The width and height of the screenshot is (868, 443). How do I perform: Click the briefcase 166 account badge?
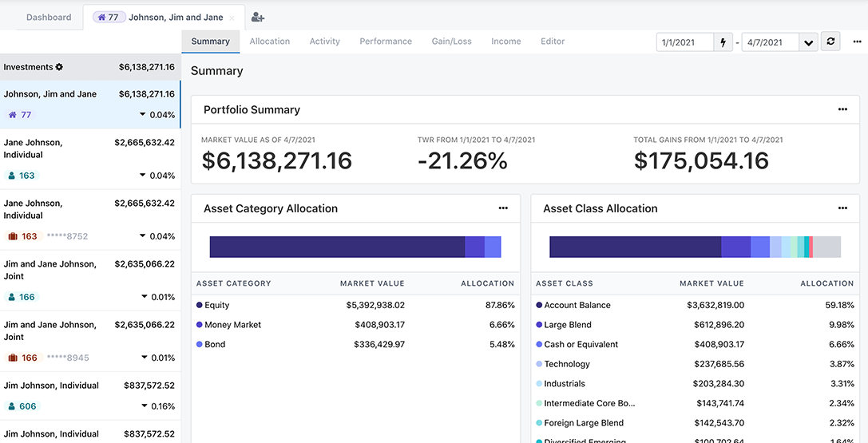[23, 358]
